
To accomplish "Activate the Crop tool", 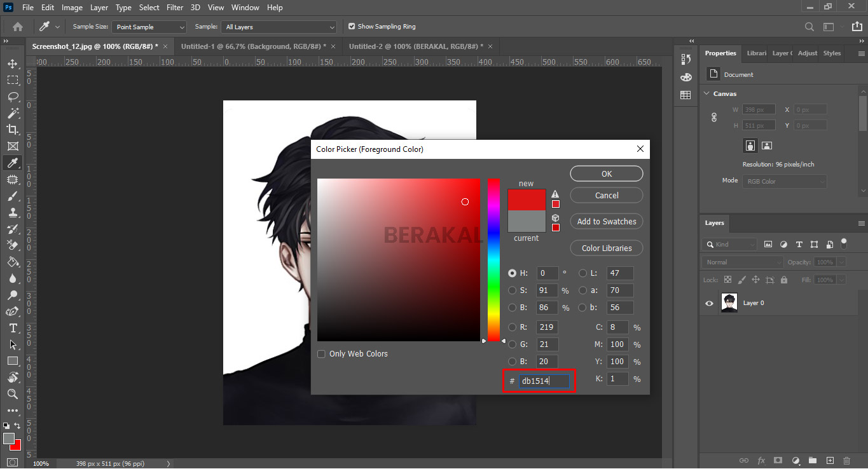I will [x=11, y=129].
